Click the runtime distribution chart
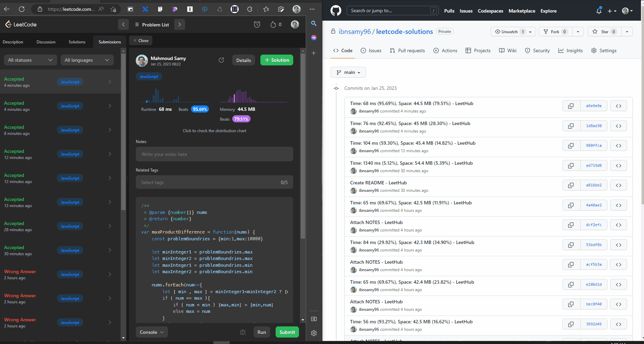Image resolution: width=644 pixels, height=344 pixels. tap(175, 95)
